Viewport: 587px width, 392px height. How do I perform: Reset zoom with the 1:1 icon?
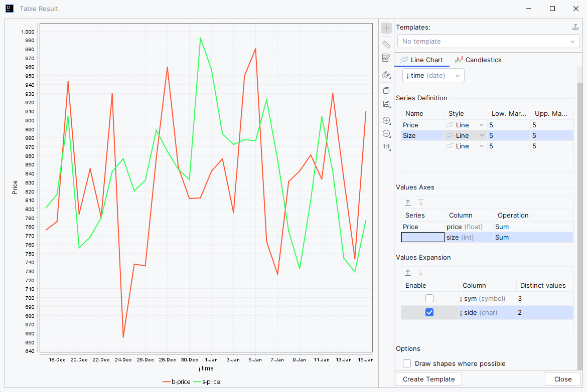[x=386, y=147]
